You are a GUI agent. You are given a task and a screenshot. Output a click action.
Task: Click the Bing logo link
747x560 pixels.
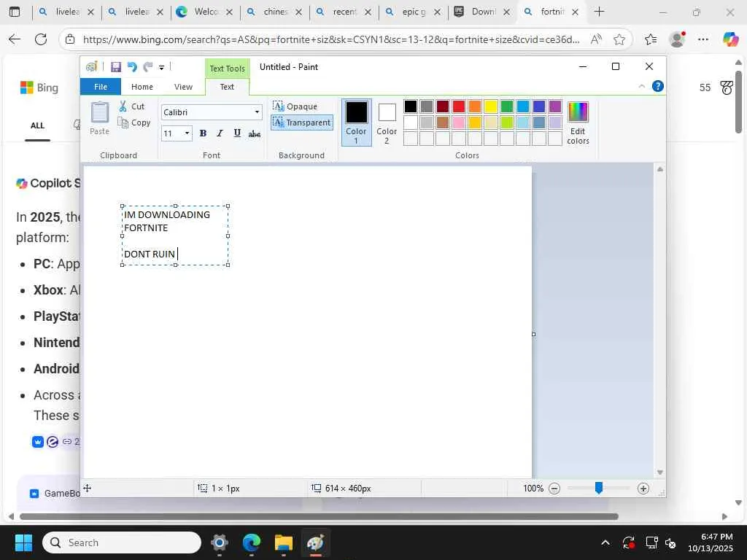pyautogui.click(x=39, y=87)
